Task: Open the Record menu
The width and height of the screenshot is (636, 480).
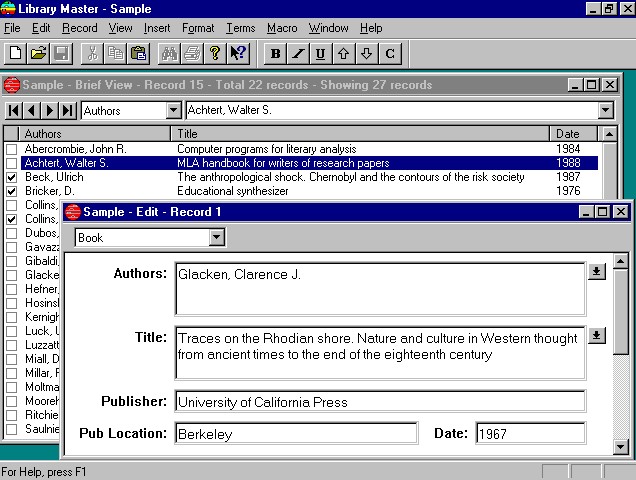Action: pyautogui.click(x=80, y=28)
